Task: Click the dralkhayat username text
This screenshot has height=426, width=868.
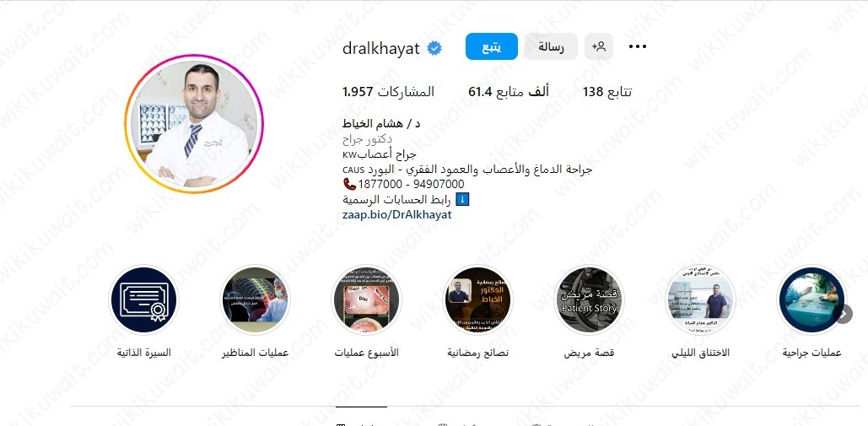Action: pos(381,49)
